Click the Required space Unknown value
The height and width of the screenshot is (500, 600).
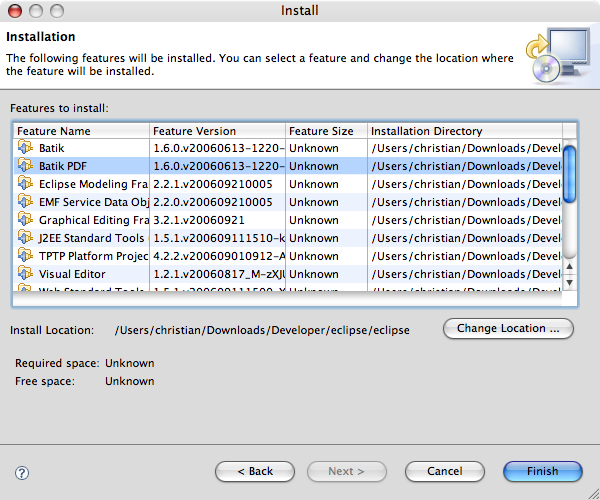[130, 363]
